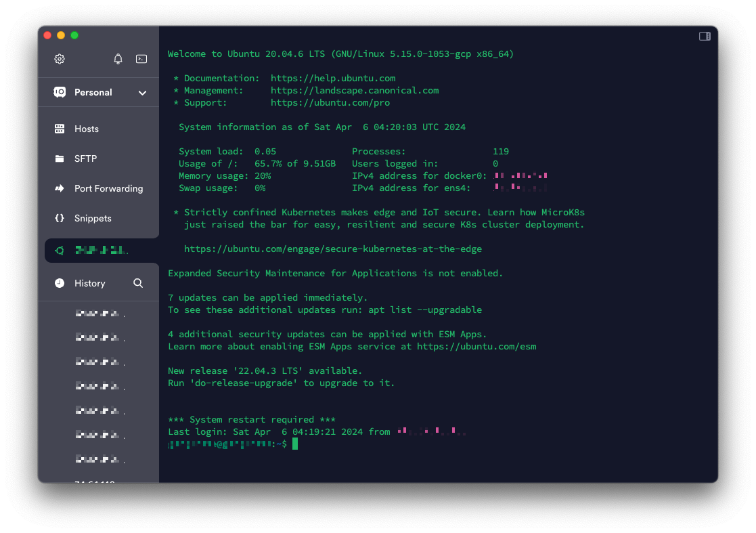The width and height of the screenshot is (756, 533).
Task: Search history with magnifier icon
Action: [x=138, y=283]
